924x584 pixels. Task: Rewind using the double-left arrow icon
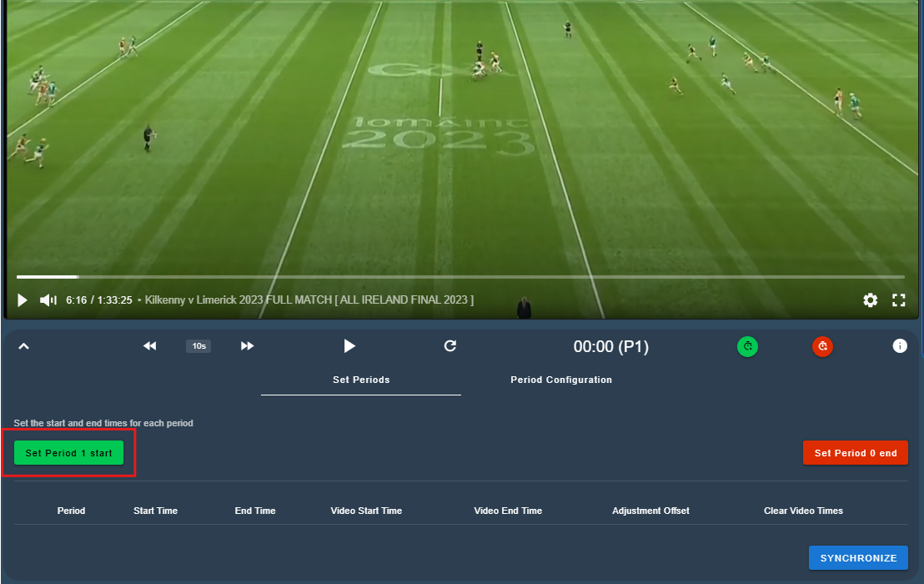150,346
